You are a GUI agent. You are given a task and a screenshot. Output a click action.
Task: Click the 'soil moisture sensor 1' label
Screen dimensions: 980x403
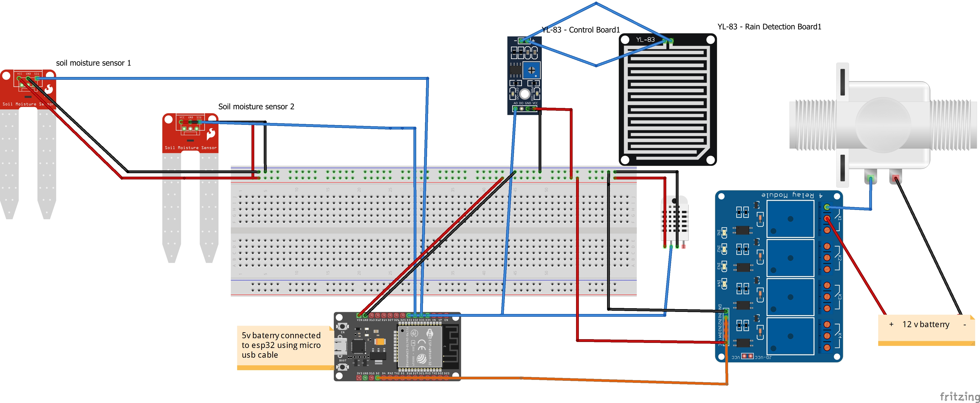[x=93, y=63]
